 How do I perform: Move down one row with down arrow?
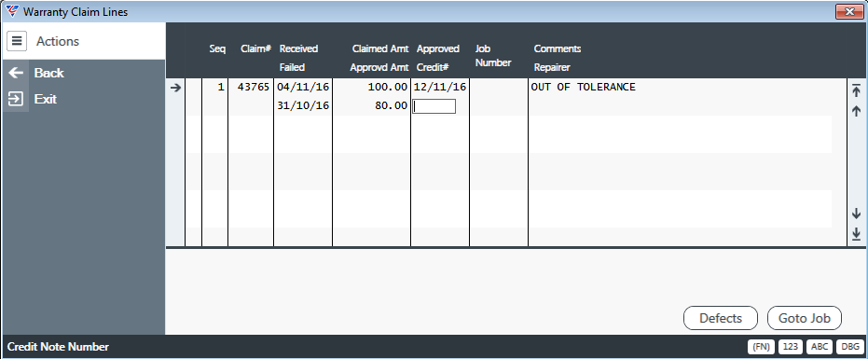[x=857, y=214]
